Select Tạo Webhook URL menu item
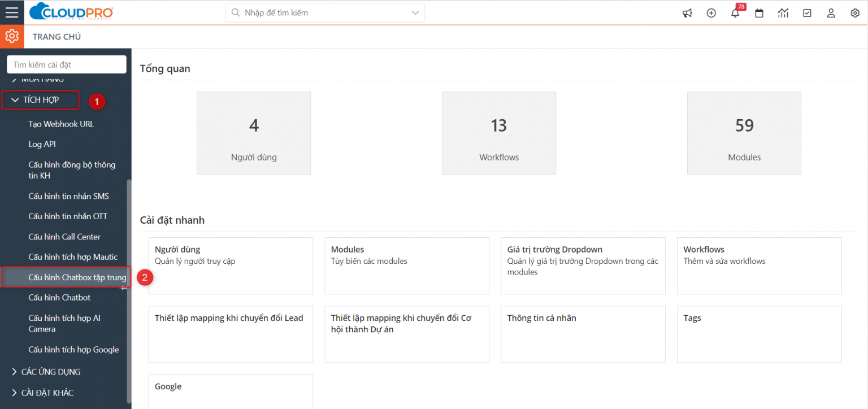Image resolution: width=868 pixels, height=409 pixels. tap(62, 124)
